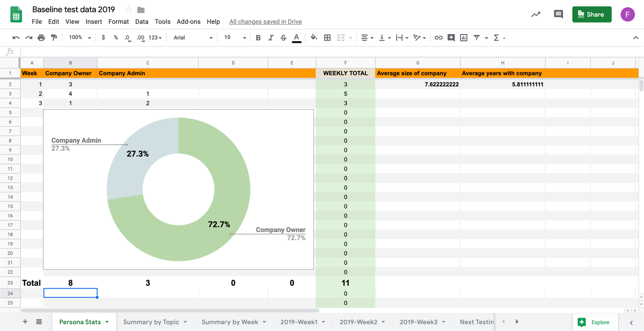Click the green Share button
This screenshot has width=644, height=331.
(592, 14)
